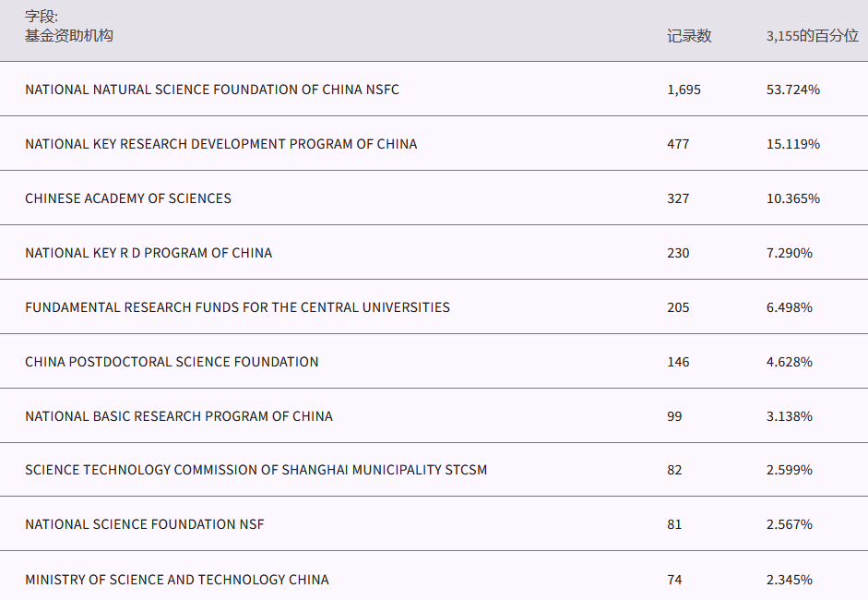The width and height of the screenshot is (868, 600).
Task: Select National Natural Science Foundation of China NSFC
Action: point(212,90)
